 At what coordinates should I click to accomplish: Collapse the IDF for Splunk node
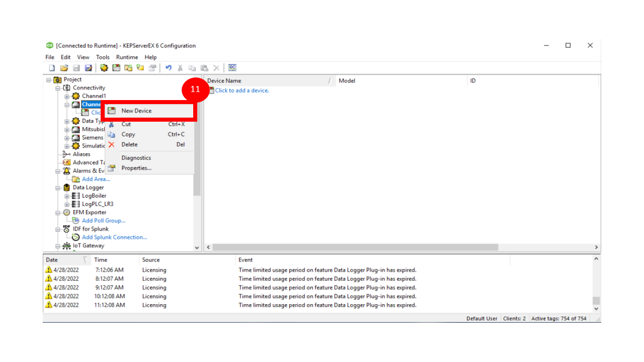click(58, 229)
